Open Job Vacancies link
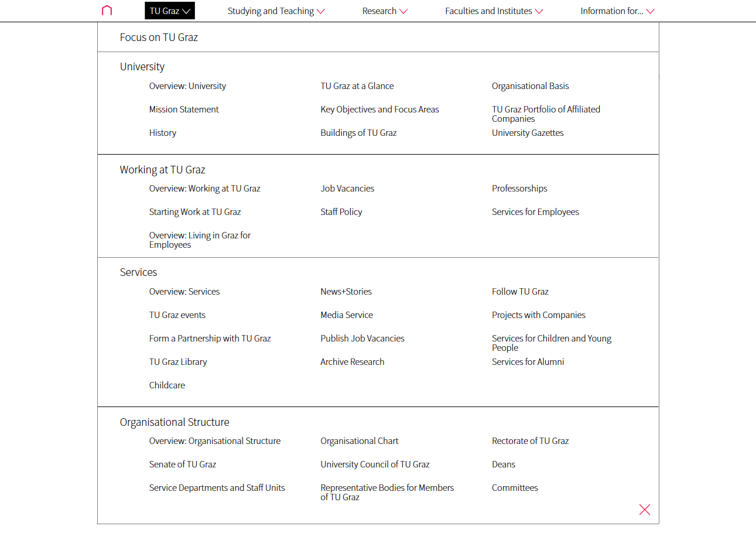 (347, 189)
